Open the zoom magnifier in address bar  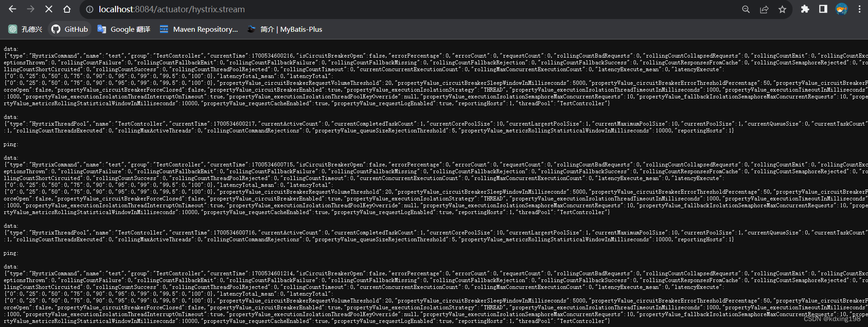point(746,9)
